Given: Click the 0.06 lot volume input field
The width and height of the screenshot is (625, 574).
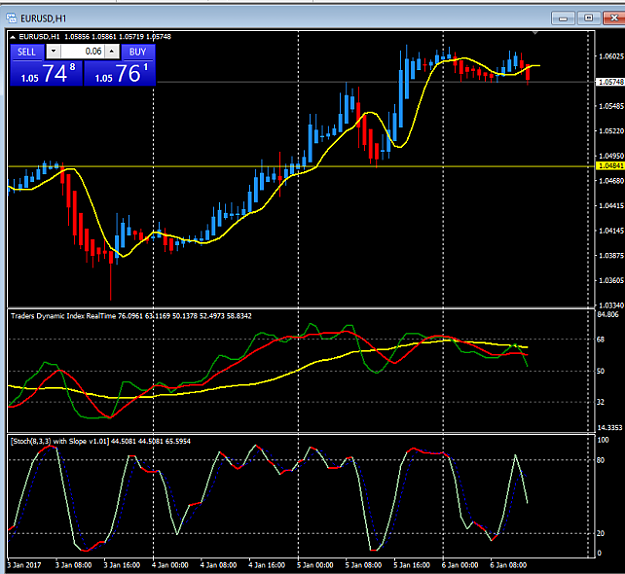Looking at the screenshot, I should (x=83, y=51).
